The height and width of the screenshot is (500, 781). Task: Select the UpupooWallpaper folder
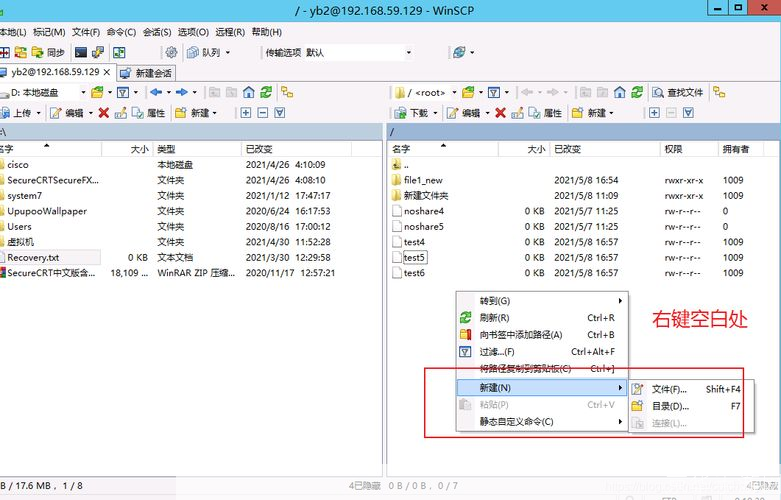click(x=47, y=211)
